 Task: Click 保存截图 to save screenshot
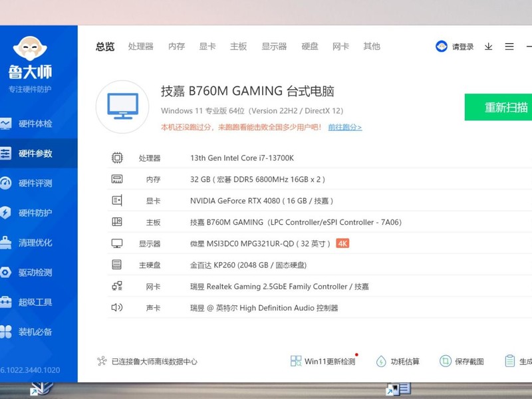(x=462, y=361)
